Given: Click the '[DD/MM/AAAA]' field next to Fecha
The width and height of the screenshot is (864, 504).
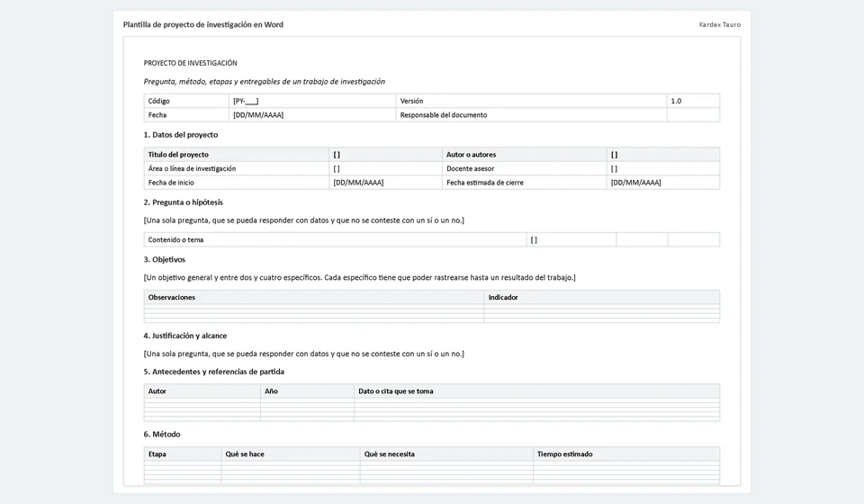Looking at the screenshot, I should 312,115.
